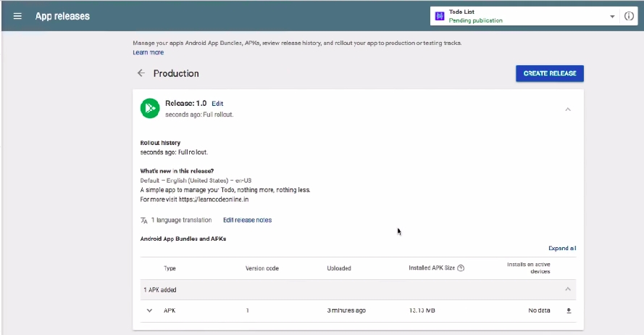Viewport: 644px width, 335px height.
Task: Download the APK using the download icon
Action: pyautogui.click(x=569, y=310)
